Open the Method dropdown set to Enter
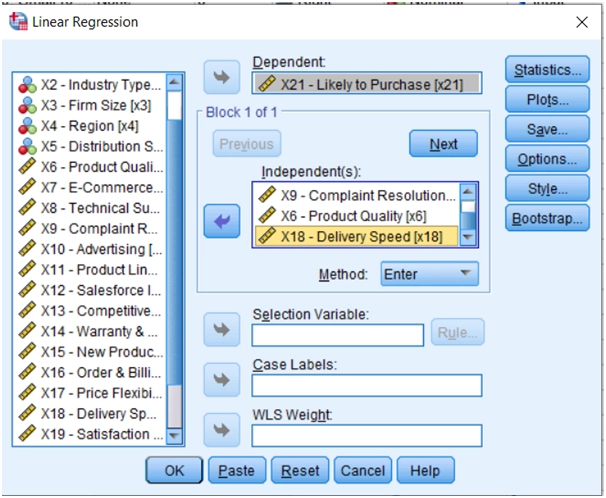 pyautogui.click(x=429, y=273)
